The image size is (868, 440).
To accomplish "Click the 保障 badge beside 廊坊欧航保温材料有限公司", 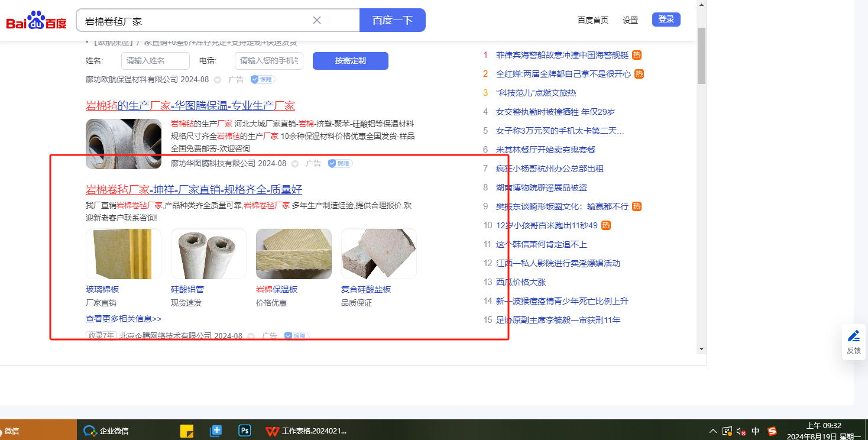I will click(x=263, y=79).
